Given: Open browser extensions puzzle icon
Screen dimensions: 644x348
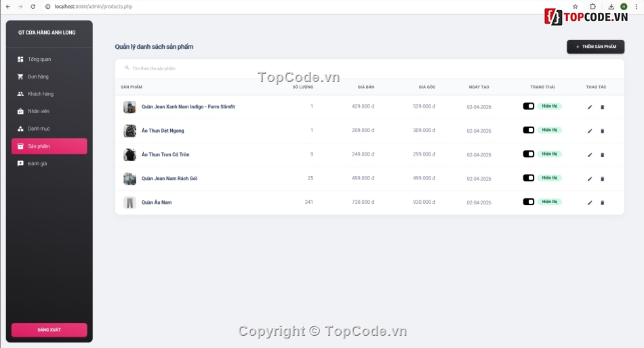Looking at the screenshot, I should [x=592, y=7].
